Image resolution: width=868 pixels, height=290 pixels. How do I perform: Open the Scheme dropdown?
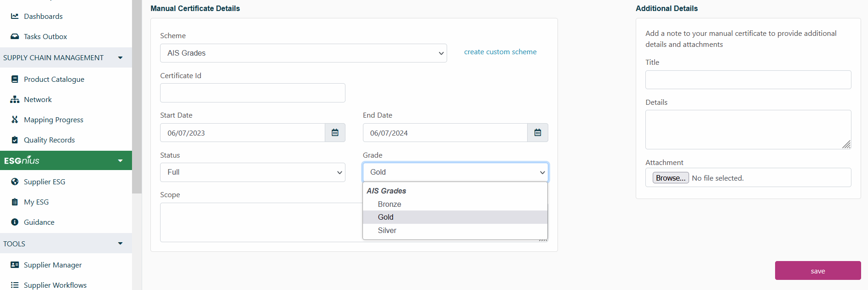click(303, 53)
